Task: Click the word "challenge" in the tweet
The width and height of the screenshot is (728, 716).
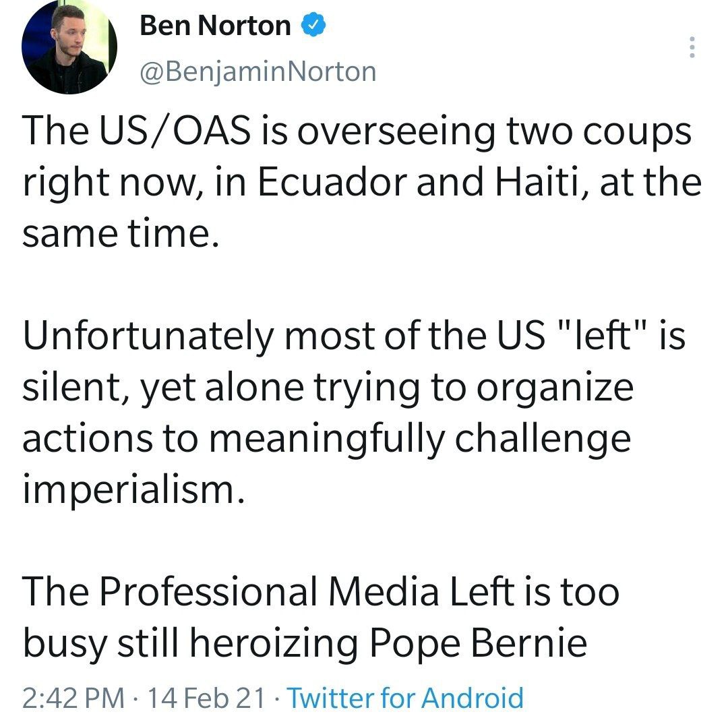Action: pos(542,439)
